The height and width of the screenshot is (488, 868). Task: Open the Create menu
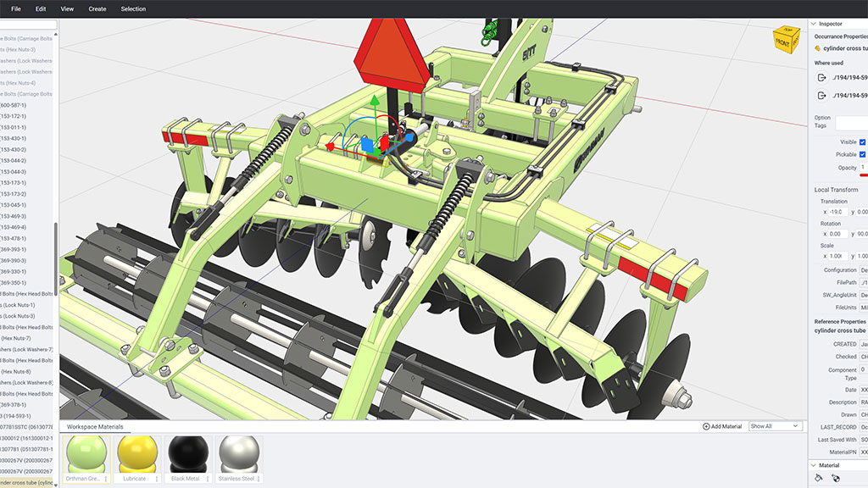click(x=97, y=8)
